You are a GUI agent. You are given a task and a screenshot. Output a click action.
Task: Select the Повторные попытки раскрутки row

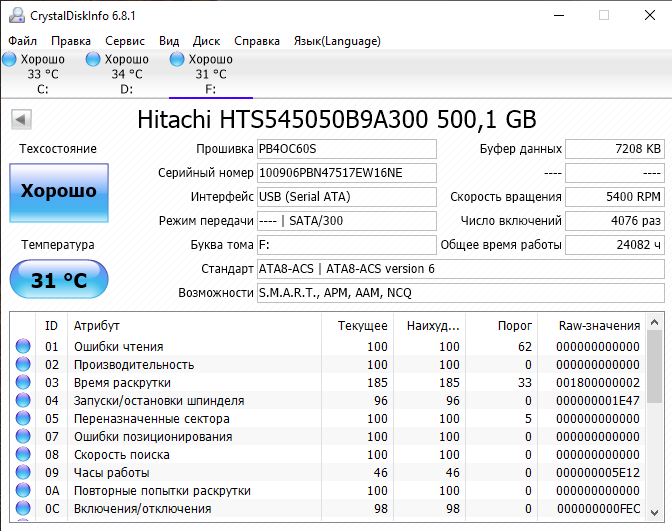328,490
